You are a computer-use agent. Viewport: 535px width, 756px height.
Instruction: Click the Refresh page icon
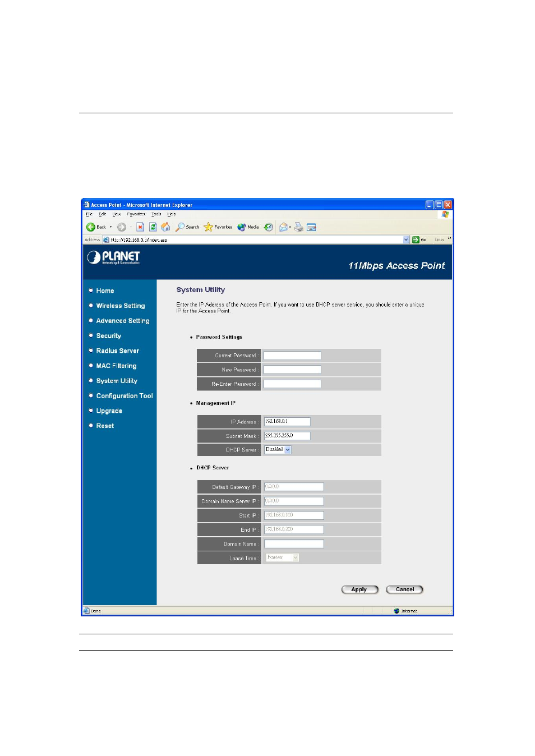[x=153, y=227]
